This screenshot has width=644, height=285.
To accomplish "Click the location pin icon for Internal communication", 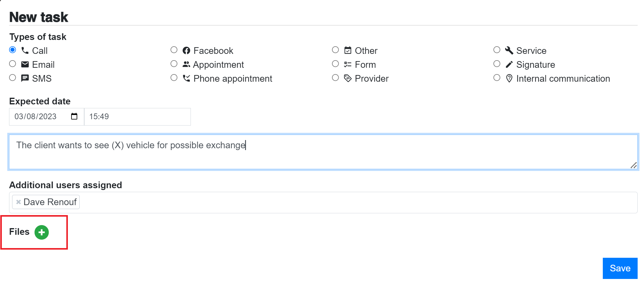I will tap(509, 78).
